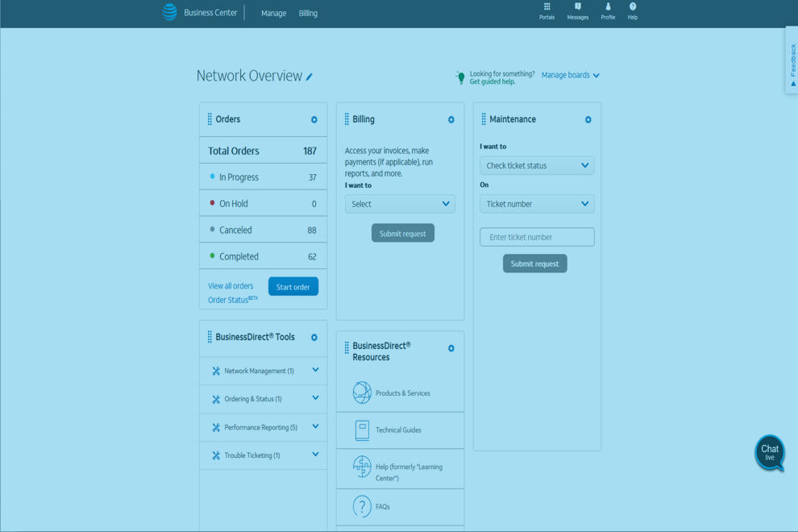Focus the Enter ticket number field
Viewport: 798px width, 532px height.
point(537,237)
